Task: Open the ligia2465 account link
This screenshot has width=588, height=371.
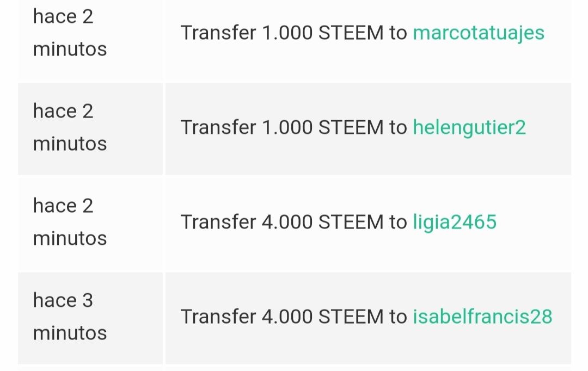Action: tap(455, 222)
